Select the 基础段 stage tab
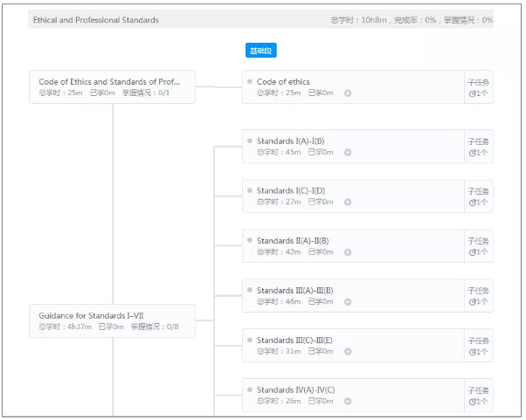Image resolution: width=526 pixels, height=420 pixels. point(260,51)
